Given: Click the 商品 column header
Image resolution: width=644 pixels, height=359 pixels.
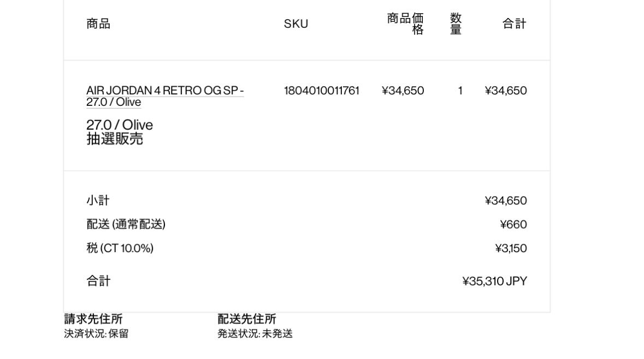Looking at the screenshot, I should pos(98,24).
